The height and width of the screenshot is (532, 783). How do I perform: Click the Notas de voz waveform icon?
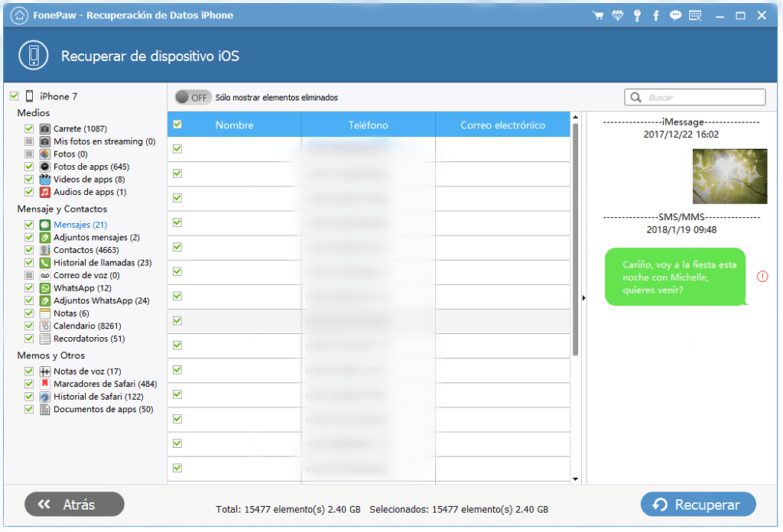click(45, 371)
